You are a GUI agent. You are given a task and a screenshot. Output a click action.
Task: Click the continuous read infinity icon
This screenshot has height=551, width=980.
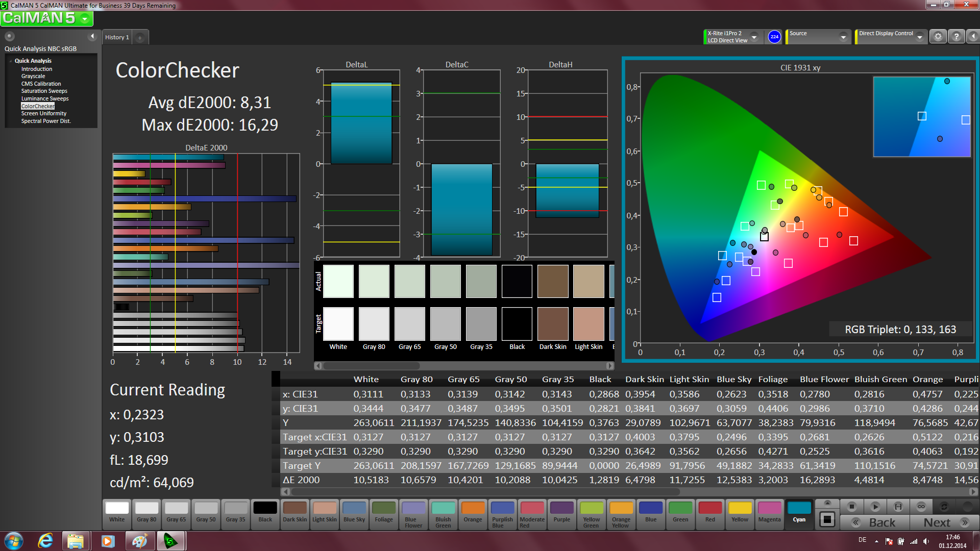(921, 507)
